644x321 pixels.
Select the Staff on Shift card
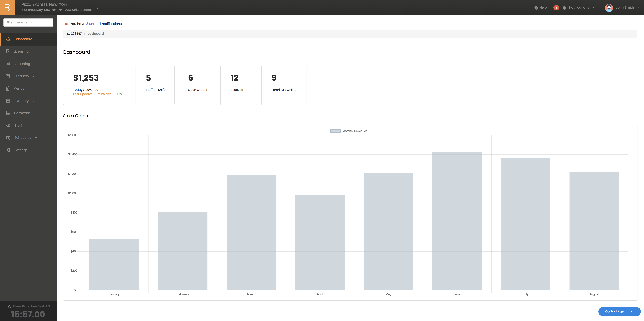click(155, 85)
